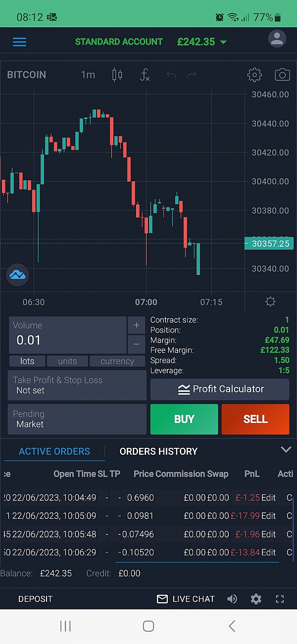Sort the orders by the PnL column
Screen dimensions: 297x644
tap(252, 474)
